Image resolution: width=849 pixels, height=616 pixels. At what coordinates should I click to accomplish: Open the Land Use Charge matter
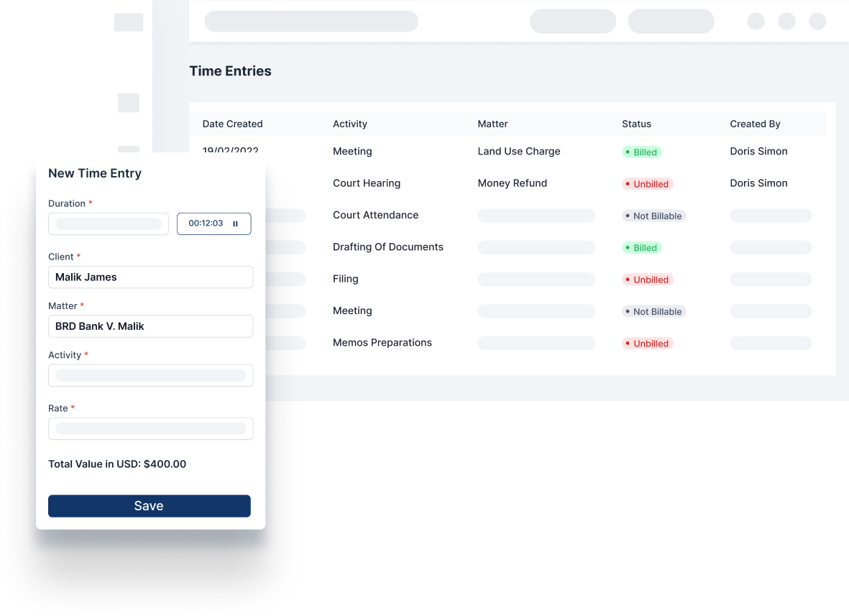pos(519,152)
